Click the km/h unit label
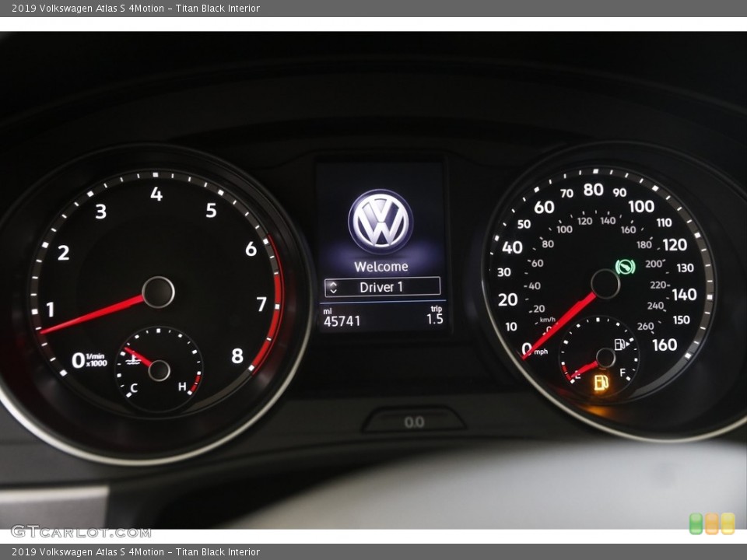 [x=547, y=320]
